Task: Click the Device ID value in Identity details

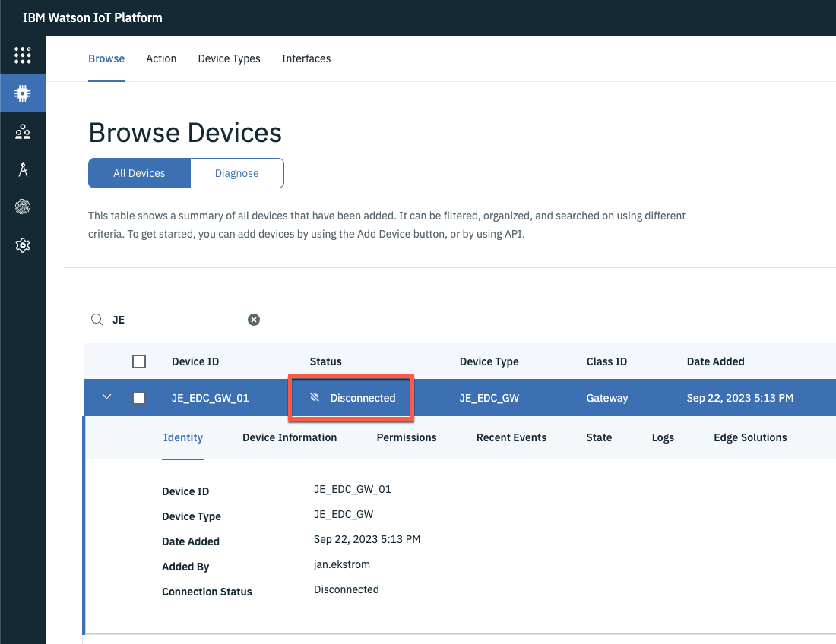Action: (x=353, y=489)
